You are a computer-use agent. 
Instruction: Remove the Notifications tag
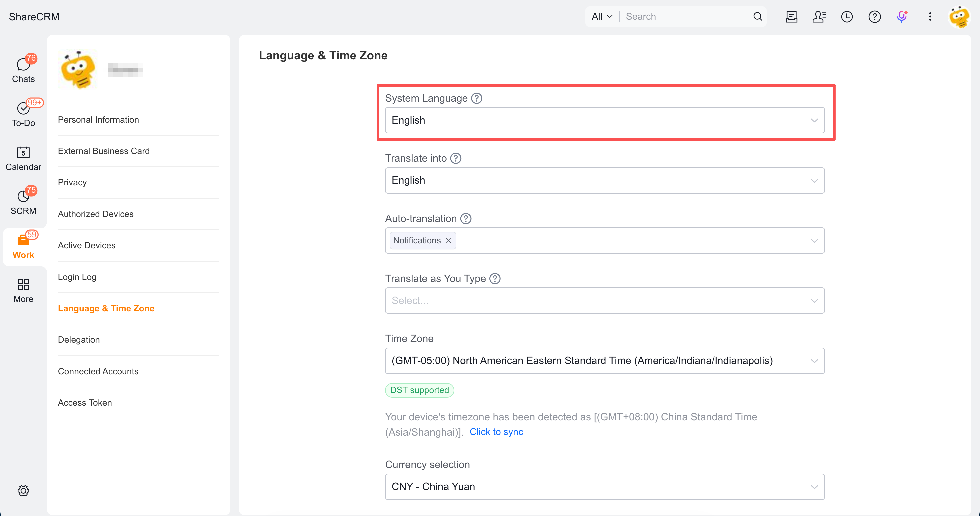click(x=449, y=240)
